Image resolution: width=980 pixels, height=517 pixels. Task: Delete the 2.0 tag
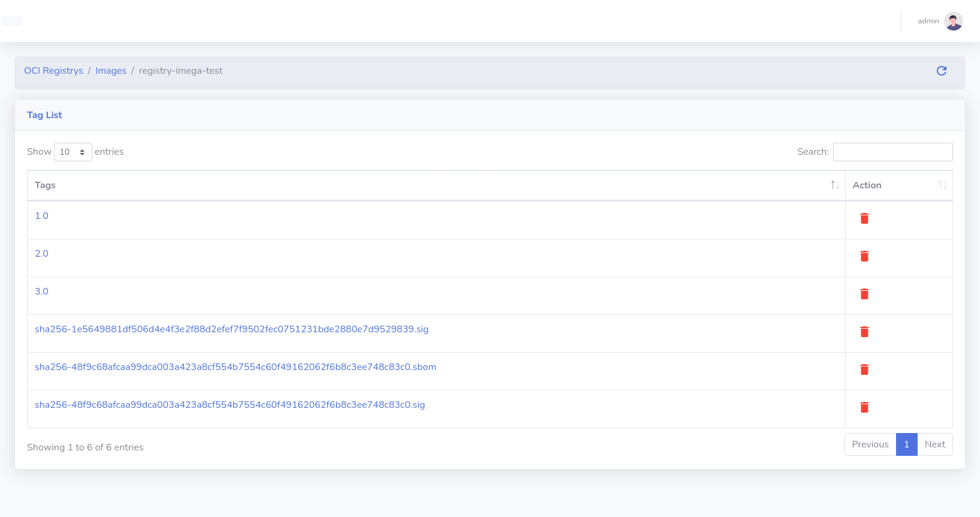pos(864,256)
